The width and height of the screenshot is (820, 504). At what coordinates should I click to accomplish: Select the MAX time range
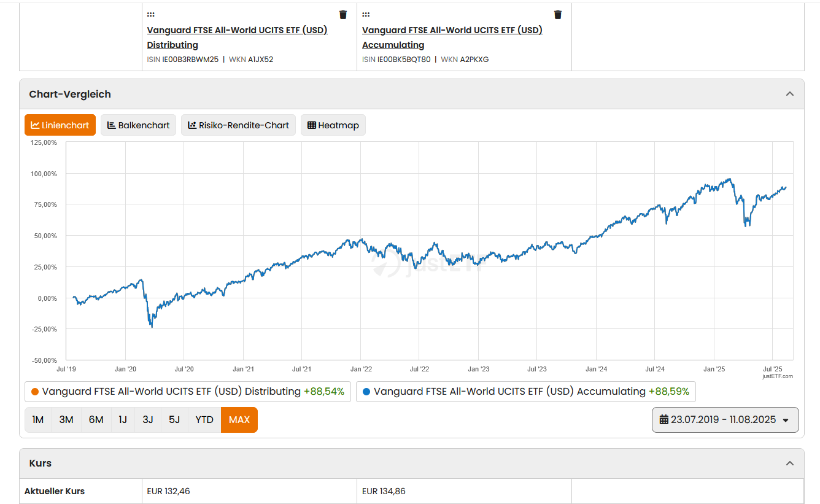(x=239, y=420)
